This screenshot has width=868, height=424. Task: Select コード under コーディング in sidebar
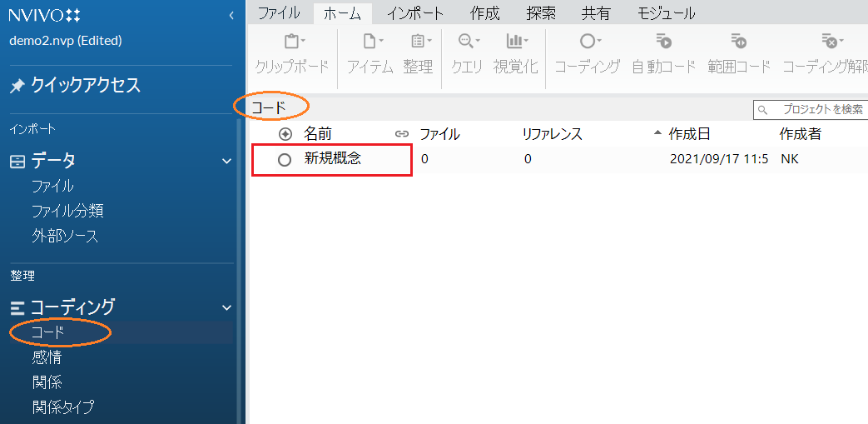[x=48, y=332]
